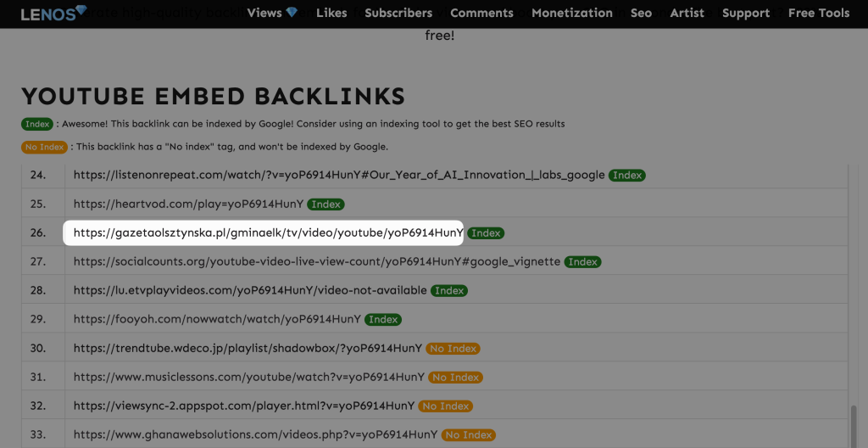Click Index badge on socialcounts row
This screenshot has height=448, width=868.
click(x=583, y=261)
